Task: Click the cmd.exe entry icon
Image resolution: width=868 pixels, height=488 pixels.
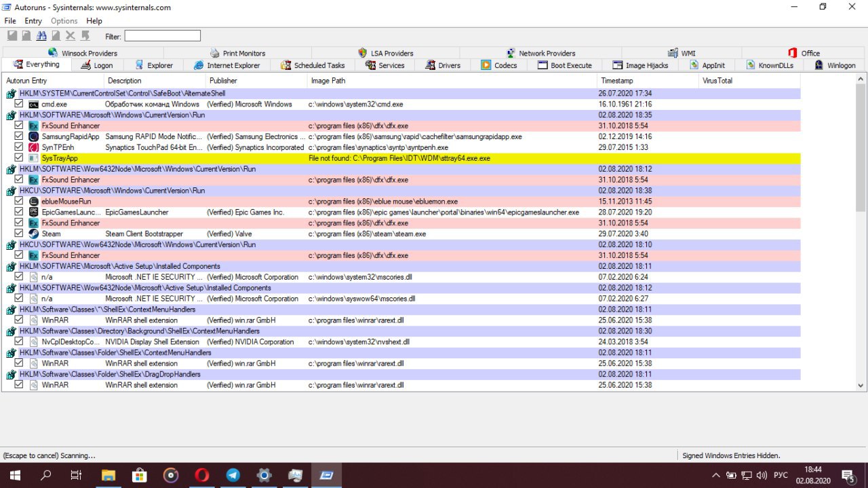Action: click(34, 104)
